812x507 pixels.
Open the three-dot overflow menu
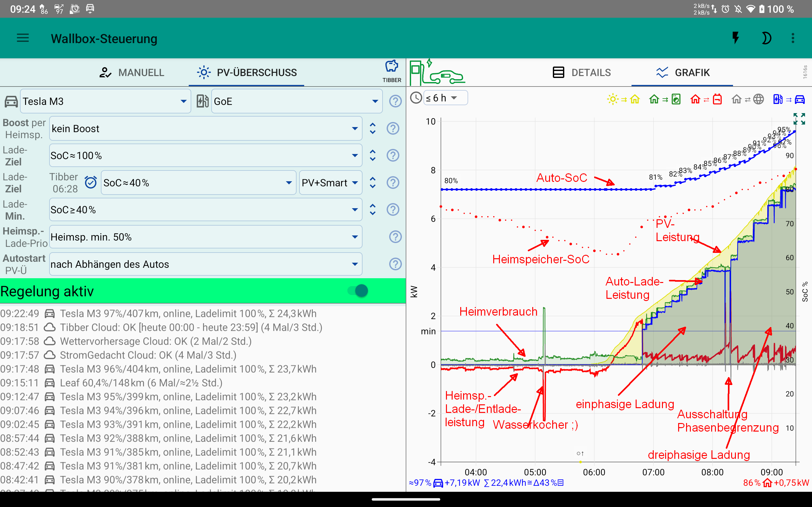793,38
